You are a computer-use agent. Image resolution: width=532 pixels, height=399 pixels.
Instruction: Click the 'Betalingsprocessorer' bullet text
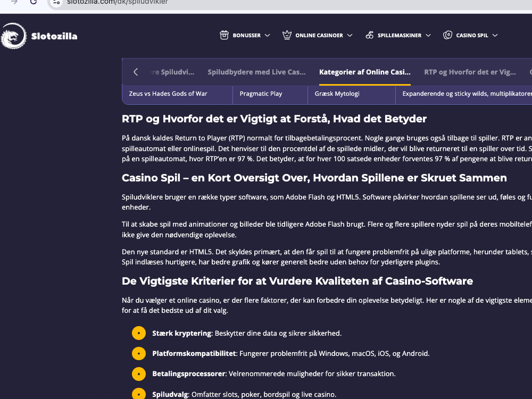point(274,373)
